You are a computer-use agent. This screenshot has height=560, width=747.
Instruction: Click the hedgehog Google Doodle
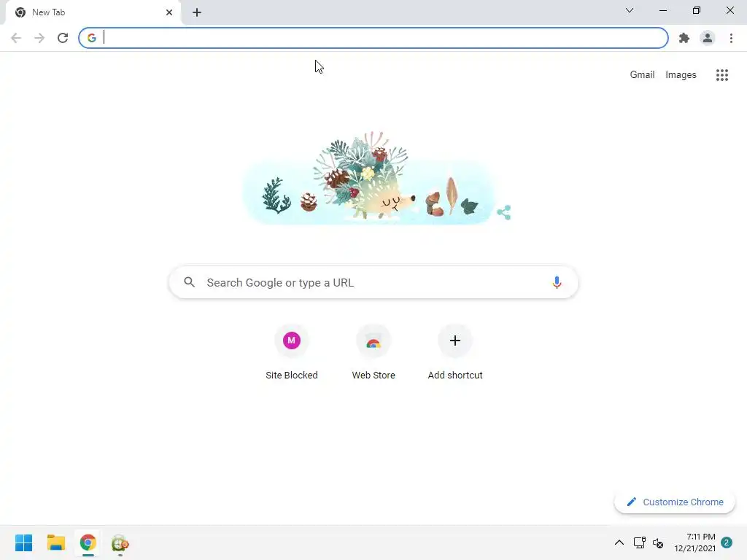coord(368,178)
